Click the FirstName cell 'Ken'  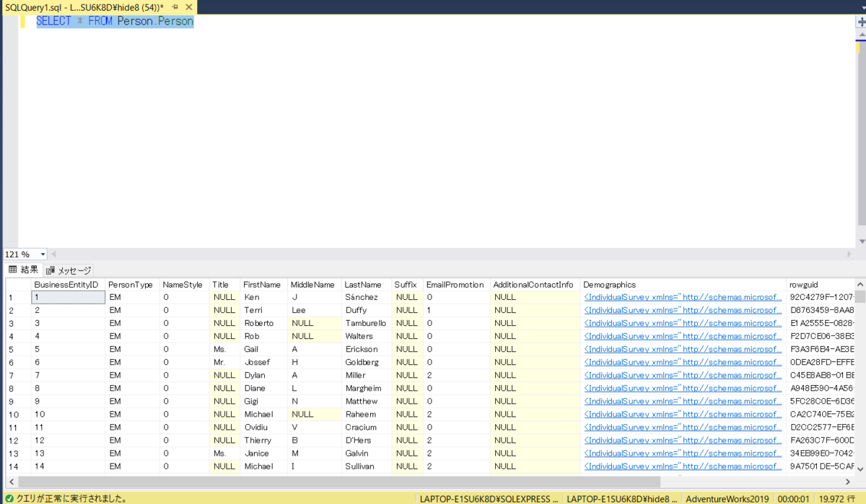point(264,297)
